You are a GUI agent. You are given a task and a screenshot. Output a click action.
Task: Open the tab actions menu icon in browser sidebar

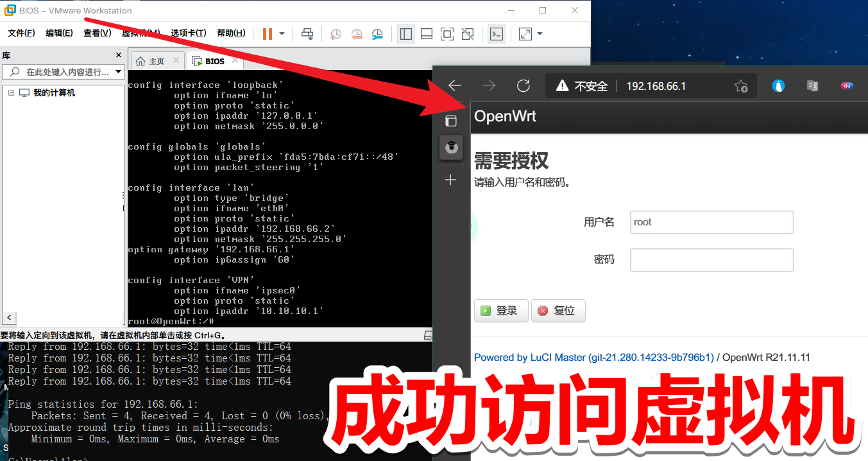[451, 121]
